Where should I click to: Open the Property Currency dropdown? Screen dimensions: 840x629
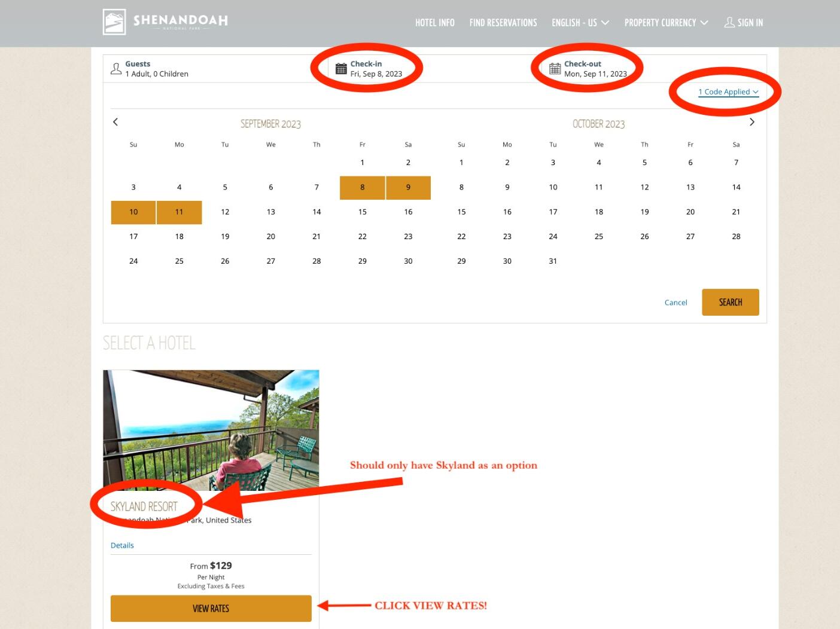666,23
